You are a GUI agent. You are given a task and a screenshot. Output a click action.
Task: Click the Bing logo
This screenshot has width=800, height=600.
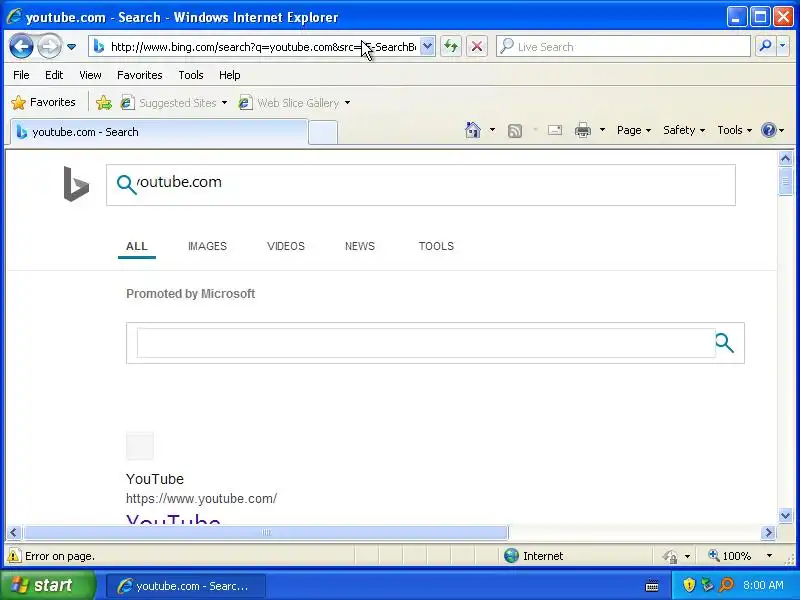click(76, 184)
